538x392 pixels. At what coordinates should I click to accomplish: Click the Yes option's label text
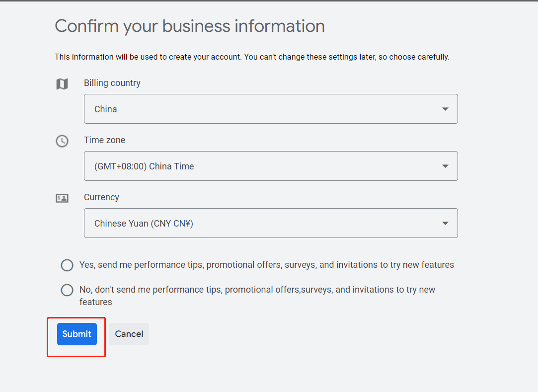click(267, 265)
